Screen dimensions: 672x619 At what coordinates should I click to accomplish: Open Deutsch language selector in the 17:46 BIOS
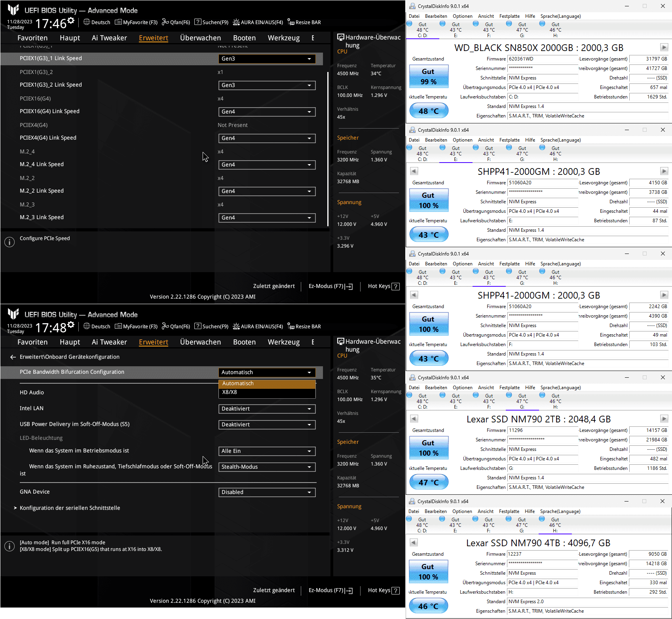(97, 22)
